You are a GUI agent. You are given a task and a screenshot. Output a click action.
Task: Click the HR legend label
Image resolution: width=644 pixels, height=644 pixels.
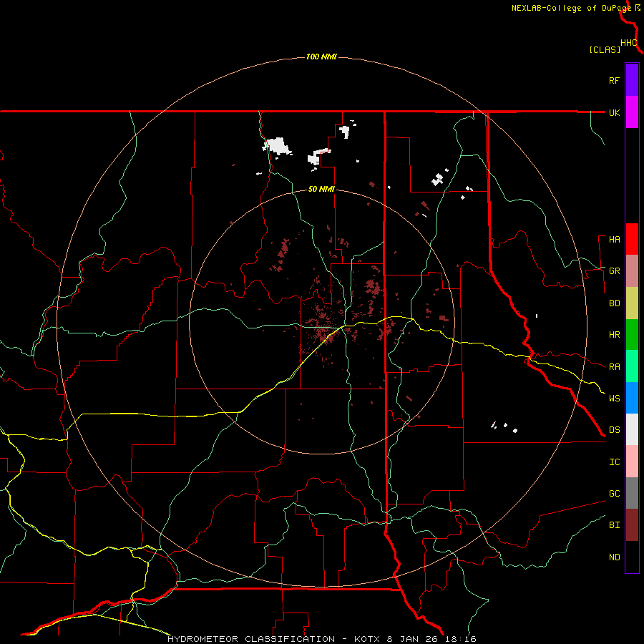[x=614, y=335]
